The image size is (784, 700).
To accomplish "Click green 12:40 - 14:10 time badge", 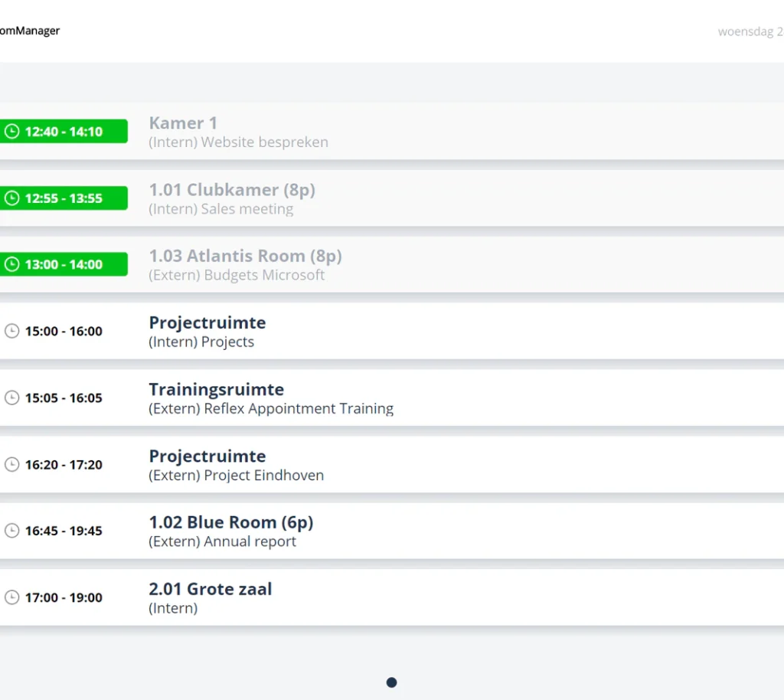I will click(x=64, y=131).
